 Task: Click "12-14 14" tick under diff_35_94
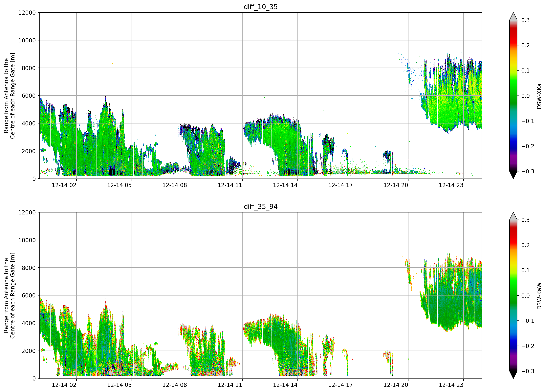pos(285,385)
